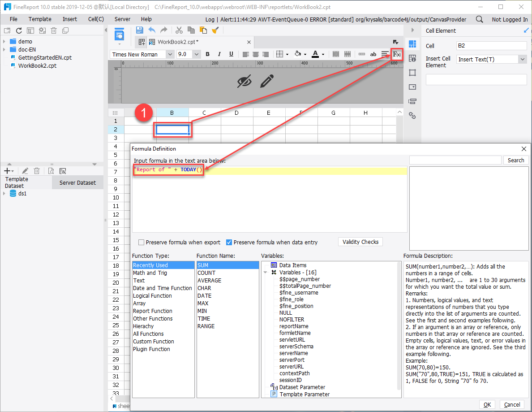The height and width of the screenshot is (412, 532).
Task: Open the Formula Definition via F(x) icon
Action: 397,54
